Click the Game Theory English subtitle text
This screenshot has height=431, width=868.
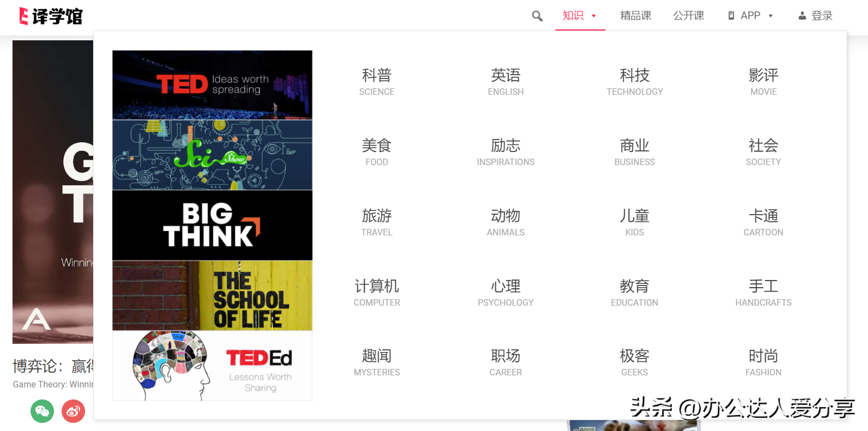pyautogui.click(x=53, y=384)
